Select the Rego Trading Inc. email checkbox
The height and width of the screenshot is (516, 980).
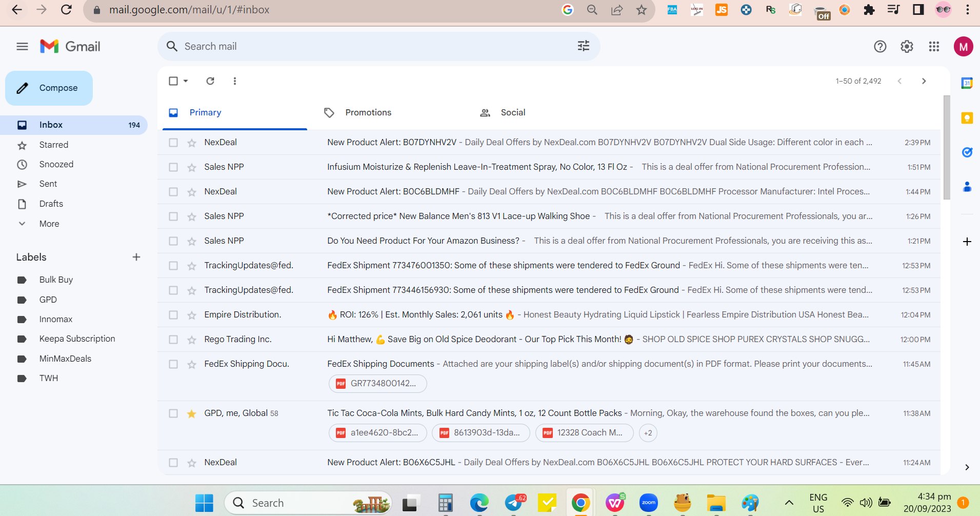click(173, 340)
